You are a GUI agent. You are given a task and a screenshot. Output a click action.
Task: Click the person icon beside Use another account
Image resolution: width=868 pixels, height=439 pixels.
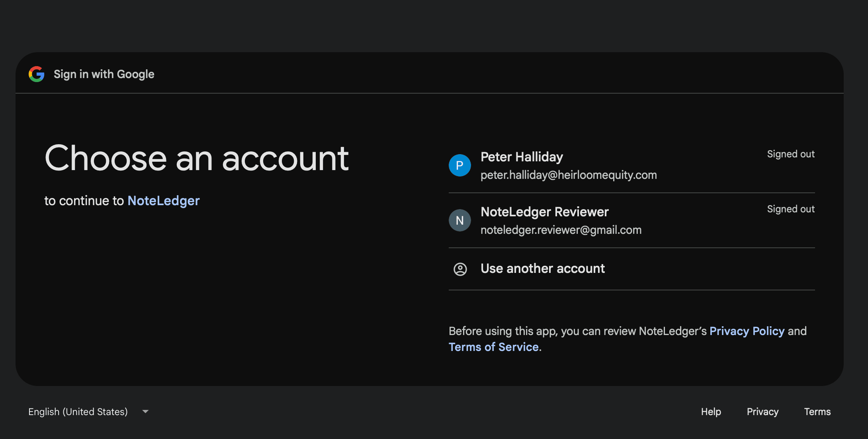click(460, 269)
